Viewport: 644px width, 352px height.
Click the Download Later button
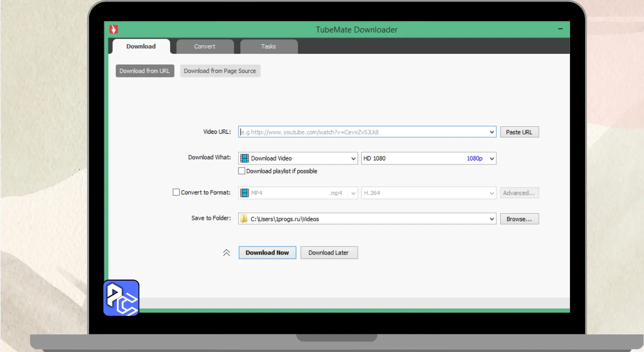pyautogui.click(x=329, y=252)
